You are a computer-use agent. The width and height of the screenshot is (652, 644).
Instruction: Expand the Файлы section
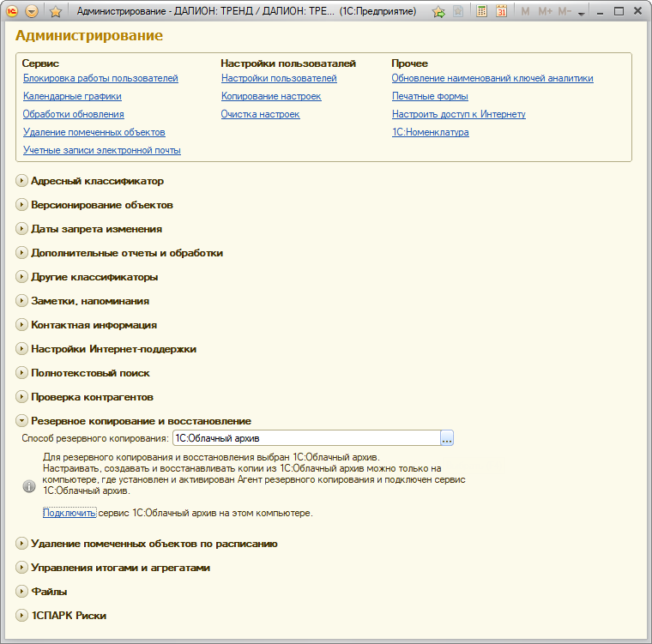pos(21,591)
